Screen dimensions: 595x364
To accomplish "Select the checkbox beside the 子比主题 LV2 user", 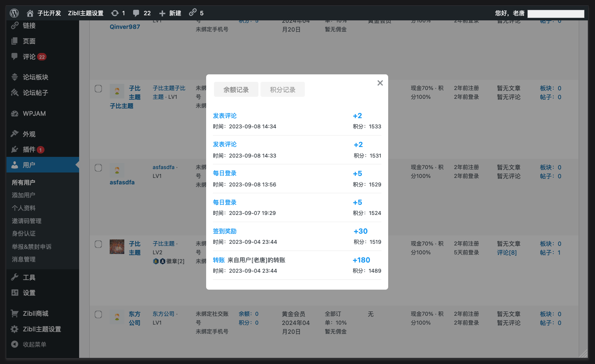I will click(x=98, y=244).
